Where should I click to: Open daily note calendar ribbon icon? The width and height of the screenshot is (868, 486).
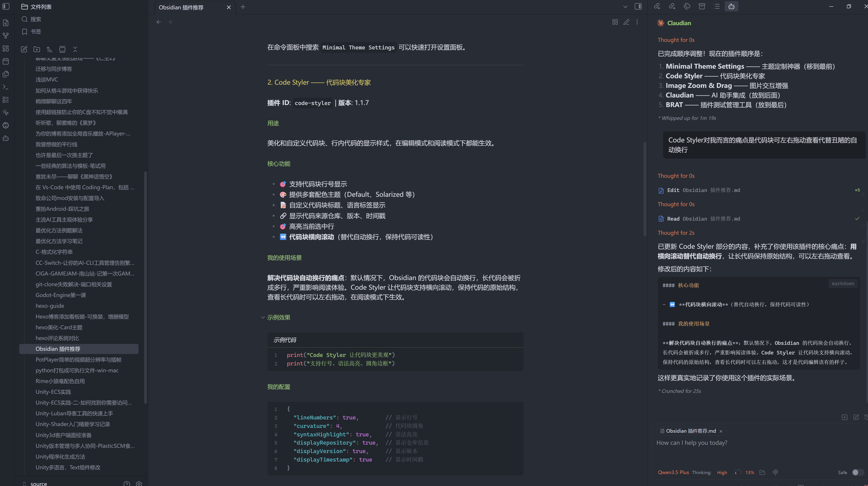click(x=6, y=61)
